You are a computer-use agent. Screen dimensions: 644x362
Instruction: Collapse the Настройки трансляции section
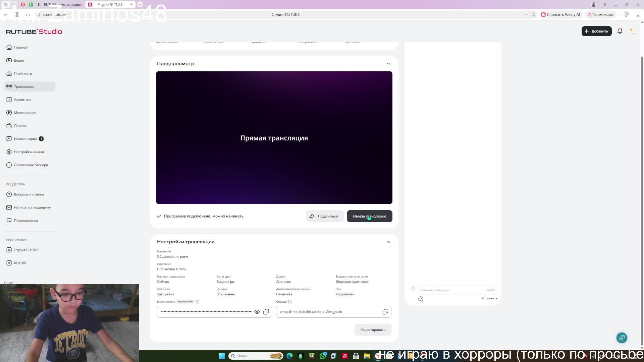coord(388,242)
